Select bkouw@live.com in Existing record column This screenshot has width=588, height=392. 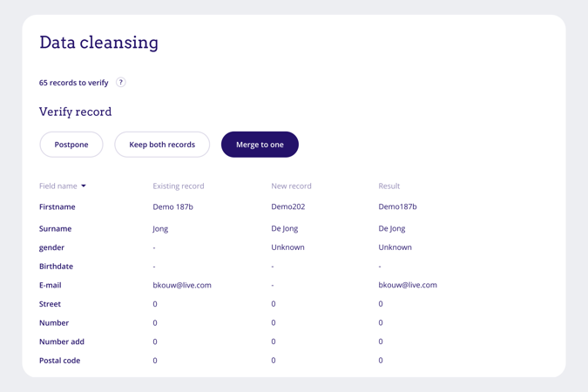click(x=182, y=285)
